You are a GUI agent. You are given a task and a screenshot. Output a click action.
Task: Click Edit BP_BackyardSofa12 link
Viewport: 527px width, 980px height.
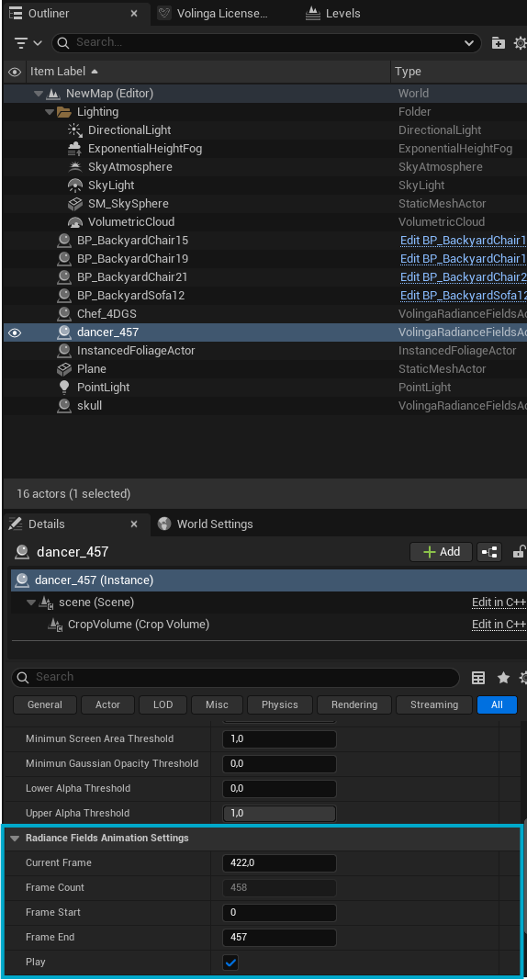(463, 295)
